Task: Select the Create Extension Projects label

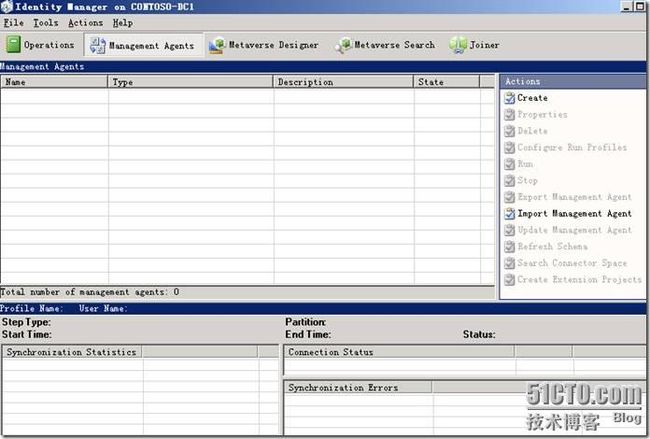Action: (580, 279)
